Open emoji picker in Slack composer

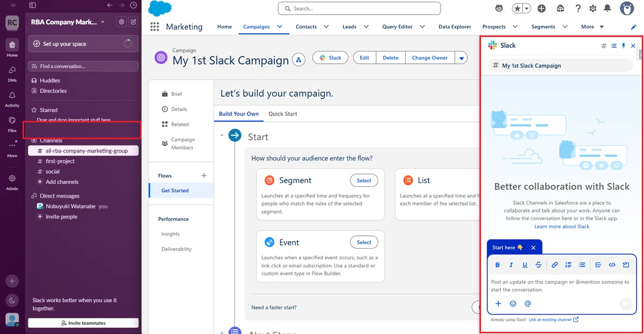[x=513, y=303]
